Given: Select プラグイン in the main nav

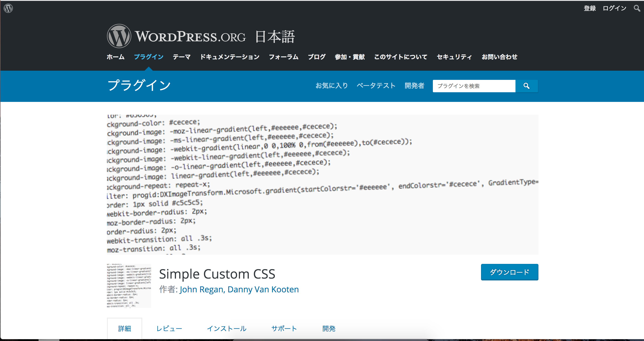Looking at the screenshot, I should point(148,57).
